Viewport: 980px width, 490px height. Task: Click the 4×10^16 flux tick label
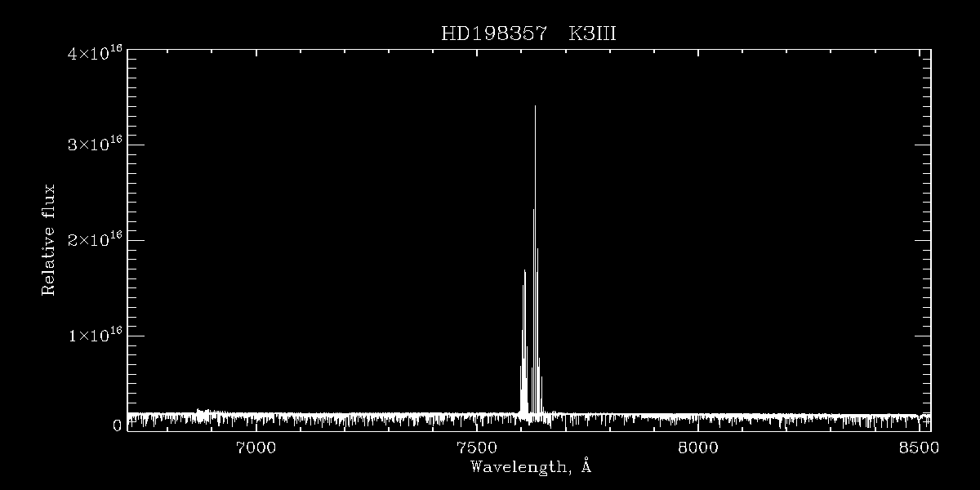pos(96,53)
